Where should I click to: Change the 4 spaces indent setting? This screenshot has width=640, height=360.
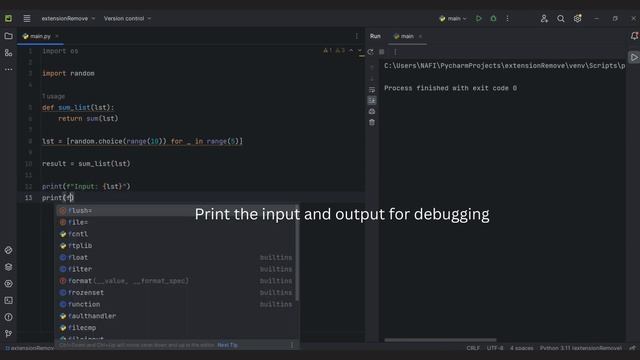click(x=522, y=348)
